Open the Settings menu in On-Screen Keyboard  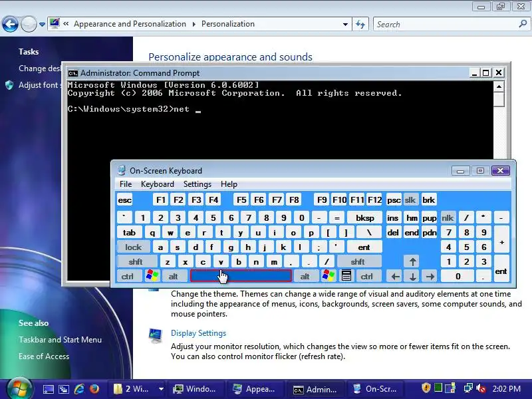(x=198, y=184)
